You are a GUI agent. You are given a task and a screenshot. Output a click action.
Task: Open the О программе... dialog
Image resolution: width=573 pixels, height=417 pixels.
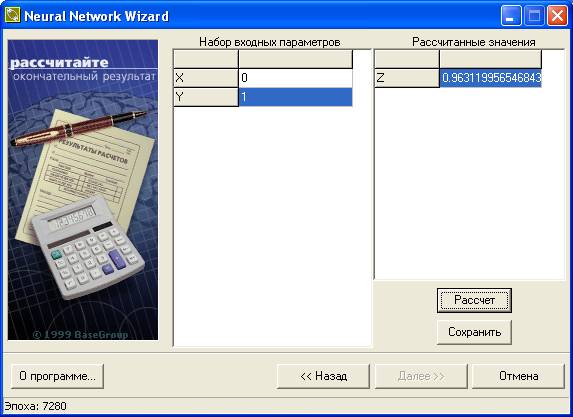pos(57,376)
